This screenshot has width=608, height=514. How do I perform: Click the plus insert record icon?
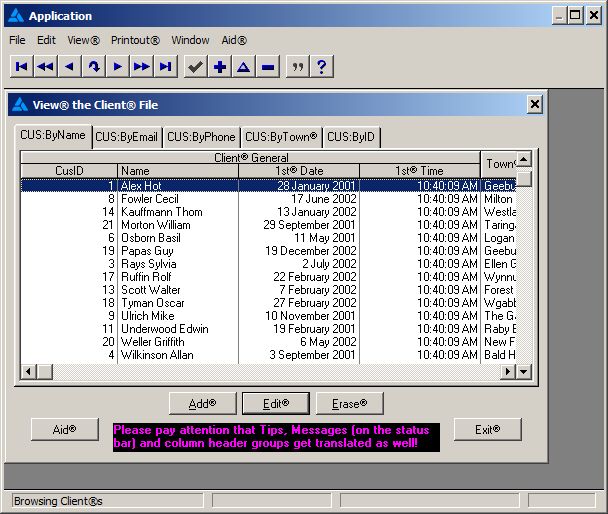point(219,67)
